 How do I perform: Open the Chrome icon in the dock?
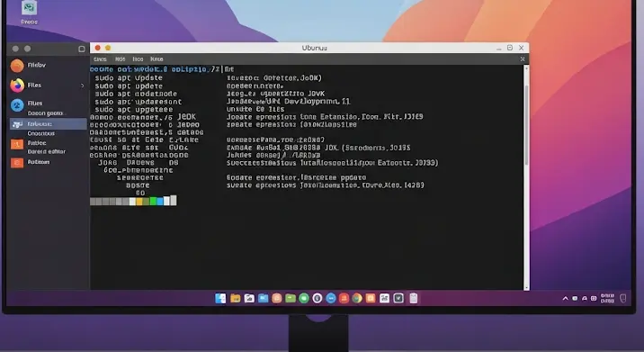coord(357,298)
